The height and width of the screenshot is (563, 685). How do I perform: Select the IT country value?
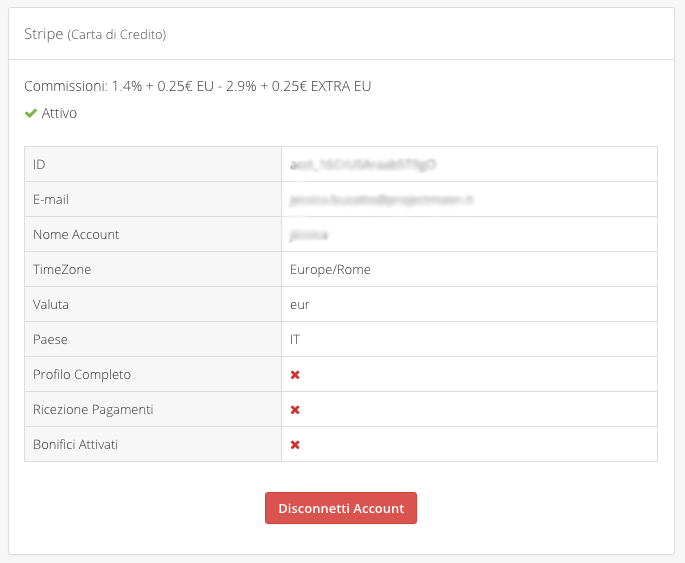click(x=295, y=339)
